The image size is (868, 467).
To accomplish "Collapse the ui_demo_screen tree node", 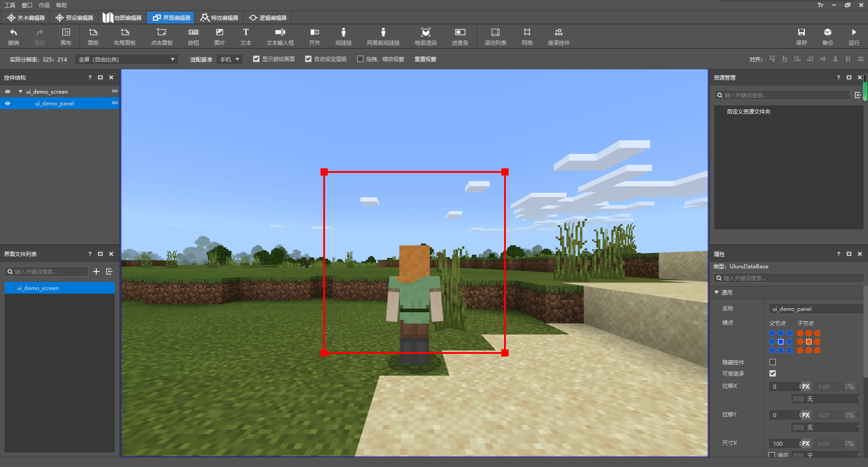I will 20,91.
